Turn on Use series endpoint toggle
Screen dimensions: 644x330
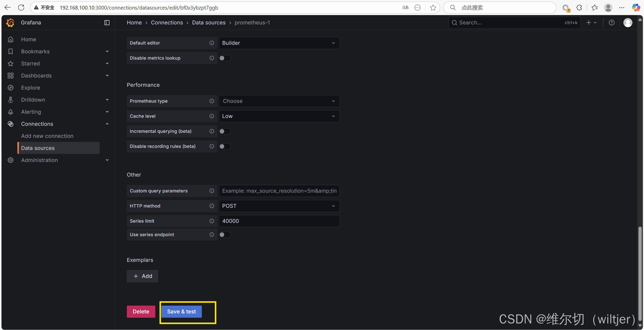pos(225,235)
